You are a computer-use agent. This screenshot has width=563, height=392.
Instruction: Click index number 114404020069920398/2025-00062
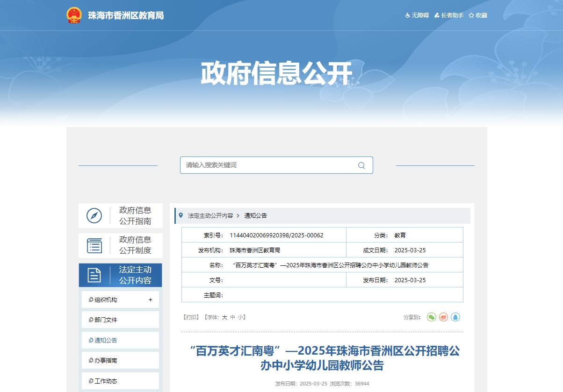point(276,235)
